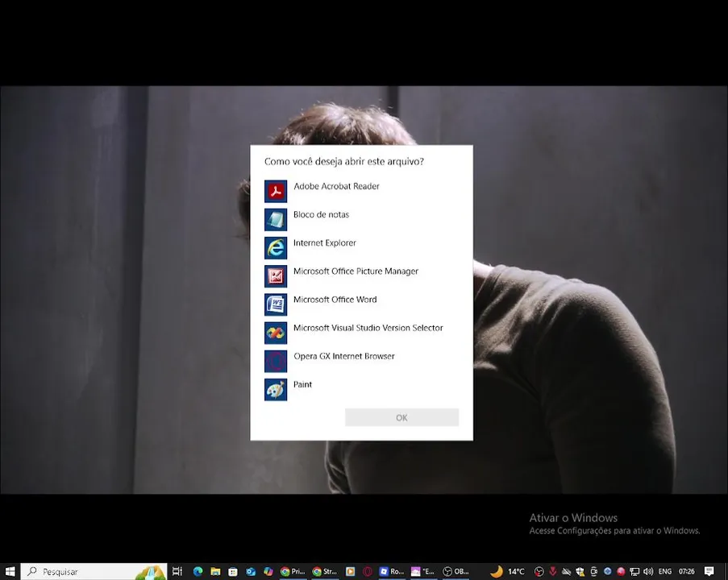Open the Windows Start menu

10,572
